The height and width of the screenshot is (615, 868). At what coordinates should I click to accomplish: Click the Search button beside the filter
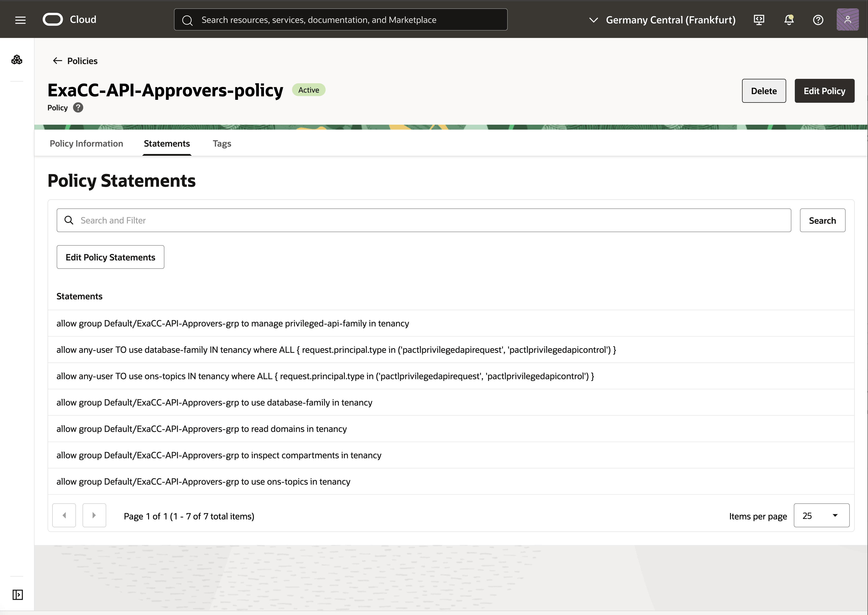tap(822, 220)
